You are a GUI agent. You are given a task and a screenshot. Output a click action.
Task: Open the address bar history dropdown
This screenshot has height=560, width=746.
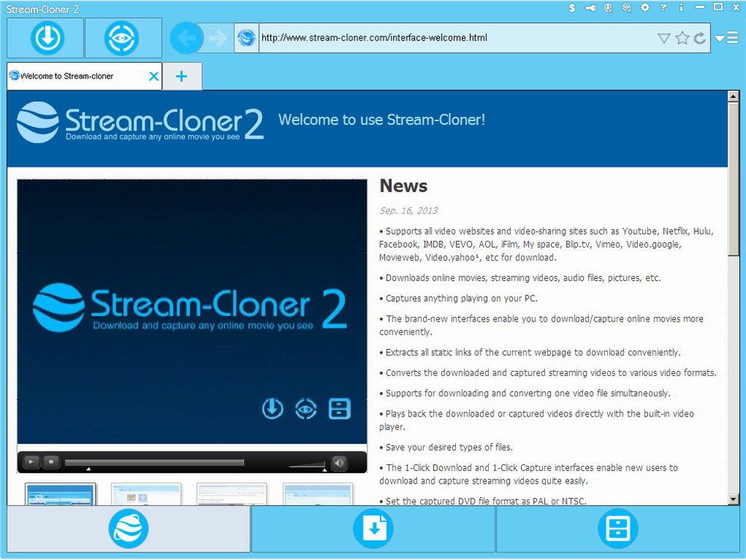pos(664,37)
